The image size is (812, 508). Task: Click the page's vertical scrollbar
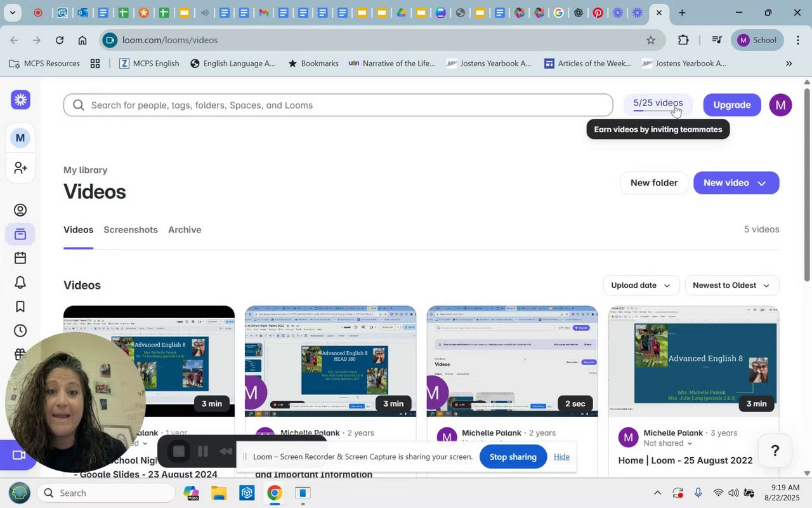[807, 184]
